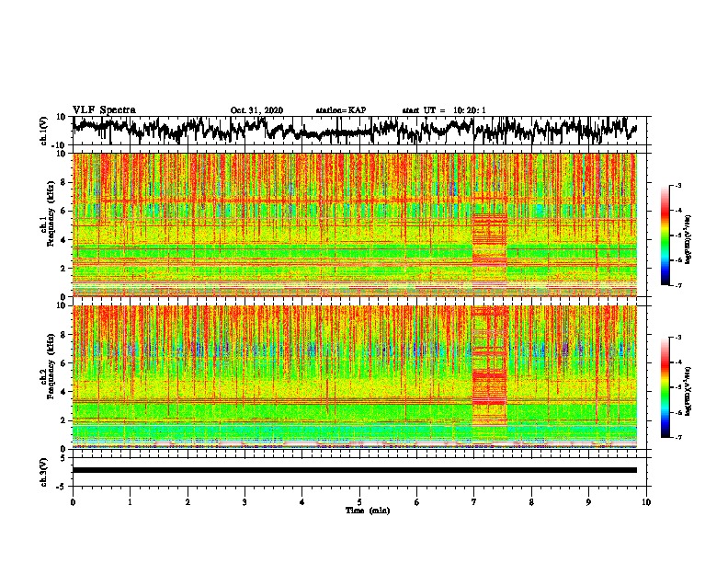Click the time axis tick label '3'

245,502
